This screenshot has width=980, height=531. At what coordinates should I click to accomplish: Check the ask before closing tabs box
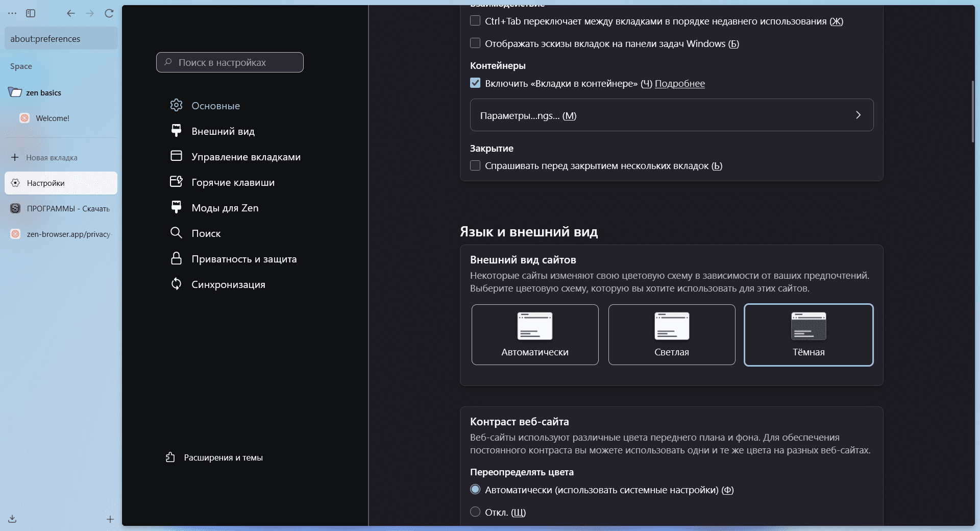coord(475,166)
